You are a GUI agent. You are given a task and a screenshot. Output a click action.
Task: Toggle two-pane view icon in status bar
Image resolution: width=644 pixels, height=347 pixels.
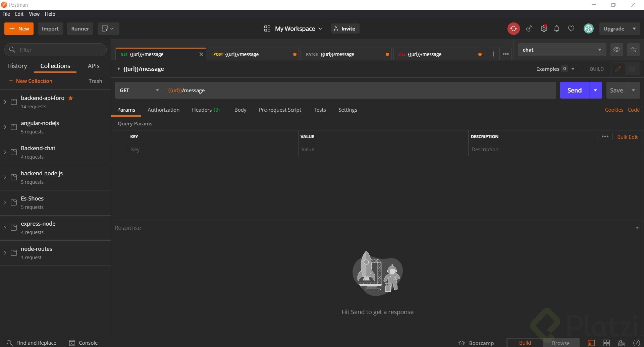[606, 343]
